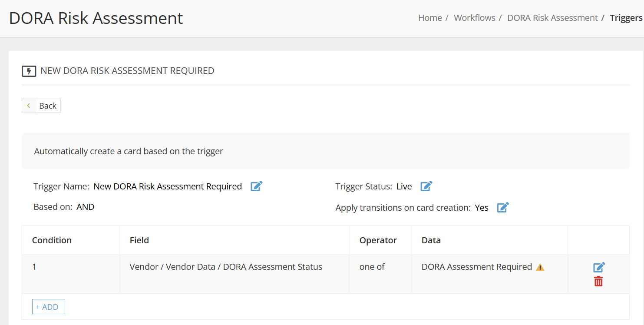Click the 'one of' operator cell
The width and height of the screenshot is (644, 325).
372,266
